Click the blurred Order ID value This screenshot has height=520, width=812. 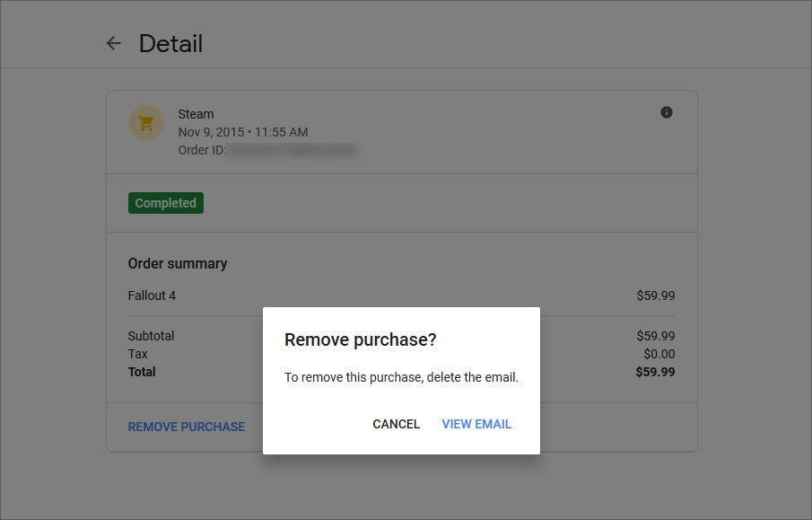coord(292,150)
